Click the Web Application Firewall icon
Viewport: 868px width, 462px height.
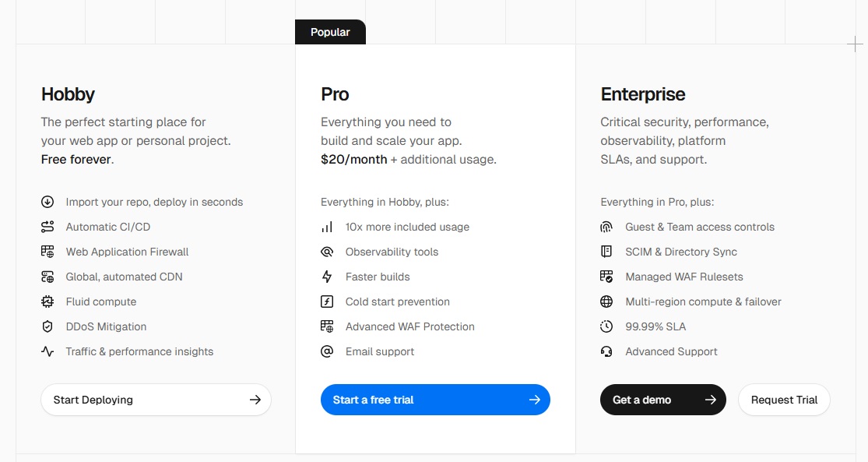tap(47, 252)
